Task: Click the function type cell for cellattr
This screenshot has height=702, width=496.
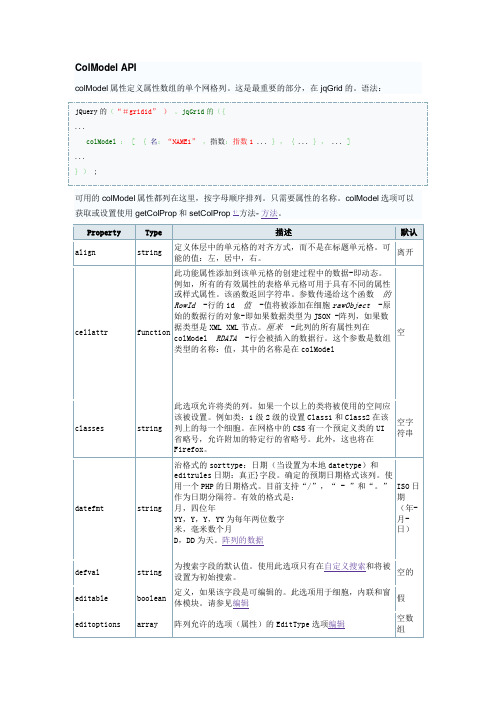Action: coord(154,332)
